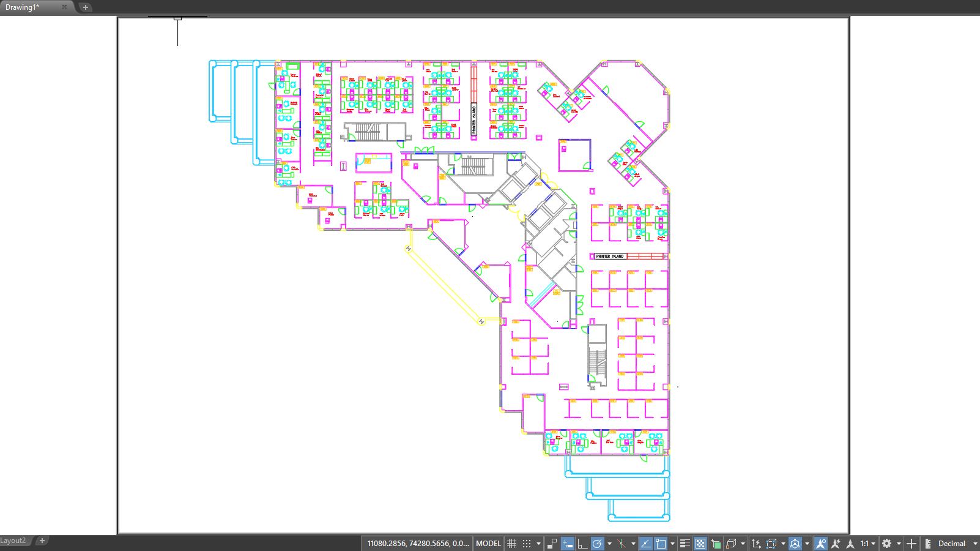Viewport: 980px width, 551px height.
Task: Toggle isometric drafting icon
Action: [x=621, y=544]
